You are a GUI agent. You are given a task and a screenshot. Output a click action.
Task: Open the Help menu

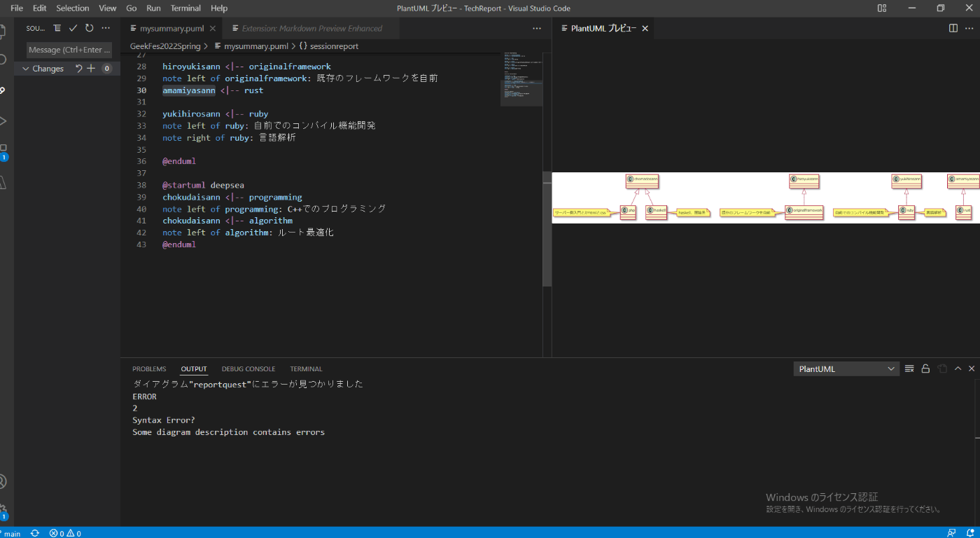(x=219, y=8)
